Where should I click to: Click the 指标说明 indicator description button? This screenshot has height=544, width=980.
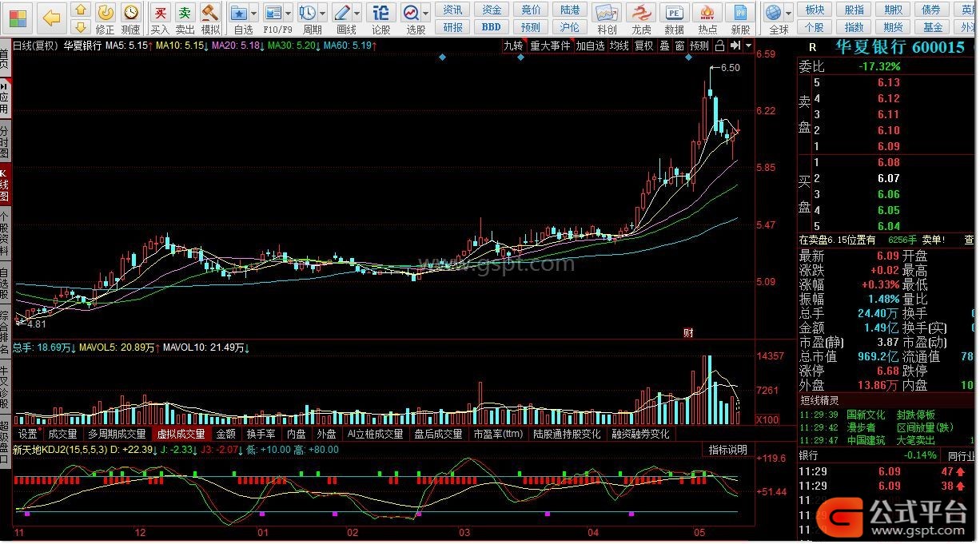click(x=727, y=450)
